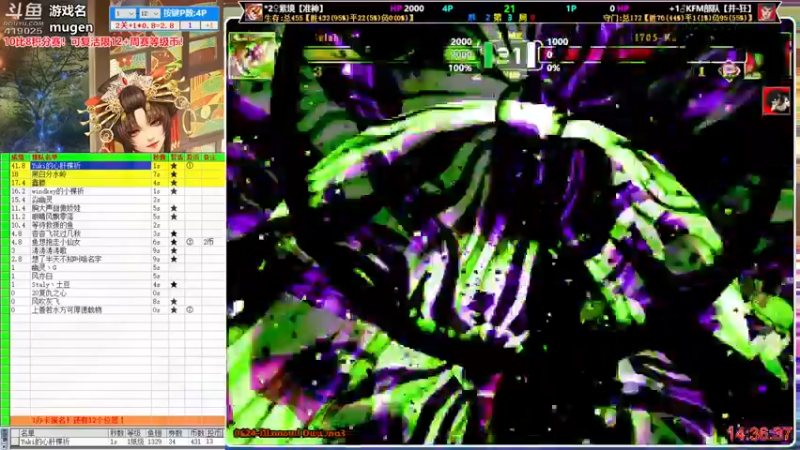Select the row 鱼想抱走小仙女

(x=118, y=242)
